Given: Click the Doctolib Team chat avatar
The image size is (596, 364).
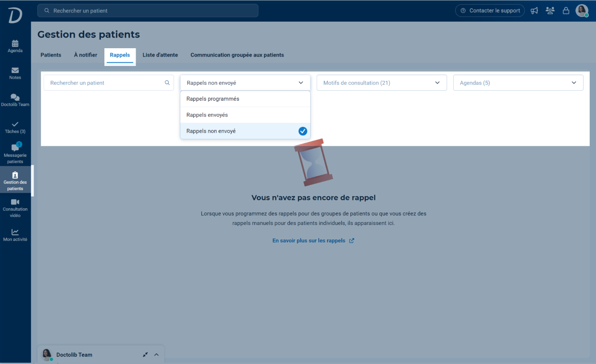Looking at the screenshot, I should pyautogui.click(x=47, y=355).
